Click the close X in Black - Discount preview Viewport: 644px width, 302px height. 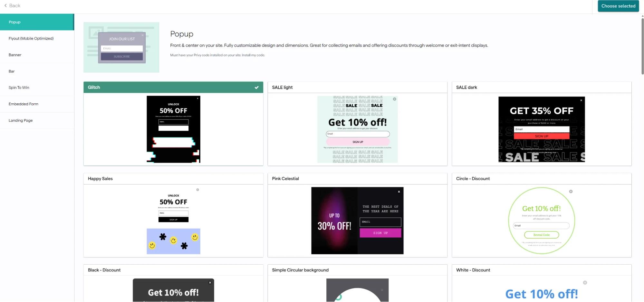pos(210,283)
